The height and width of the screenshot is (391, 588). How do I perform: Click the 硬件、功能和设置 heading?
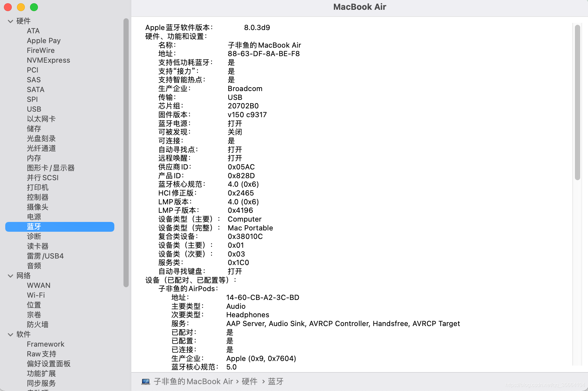tap(176, 37)
